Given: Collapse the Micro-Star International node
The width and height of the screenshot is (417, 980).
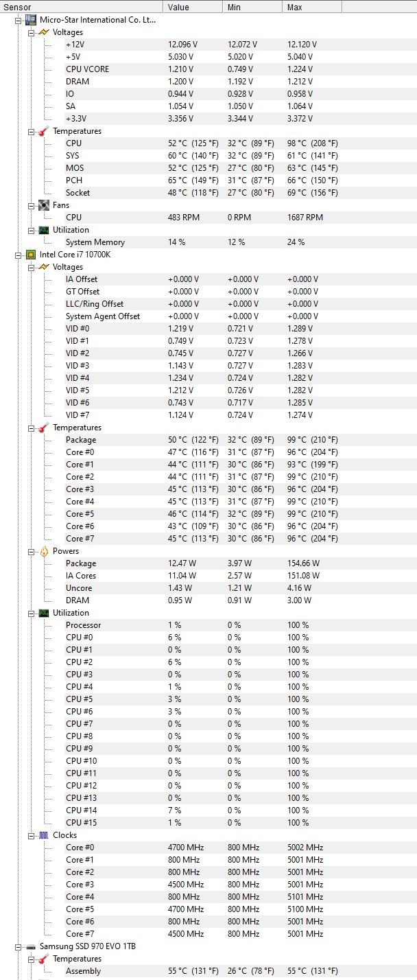Looking at the screenshot, I should (19, 20).
